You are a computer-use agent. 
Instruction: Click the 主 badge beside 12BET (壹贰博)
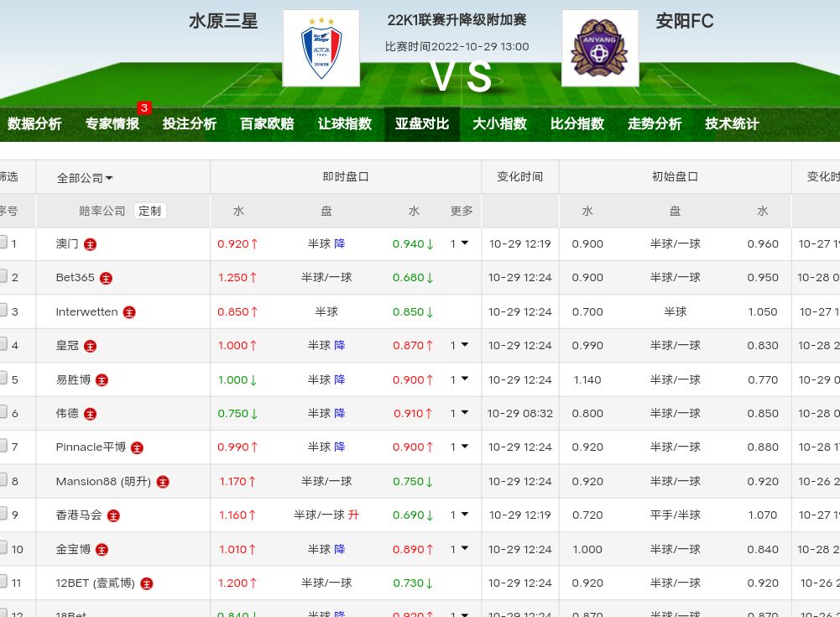(147, 583)
